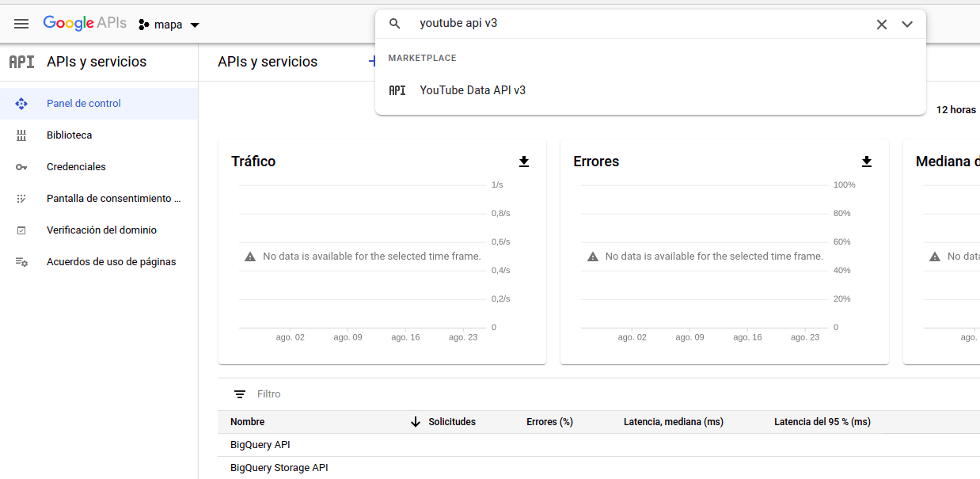Open Panel de control in the sidebar

99,104
